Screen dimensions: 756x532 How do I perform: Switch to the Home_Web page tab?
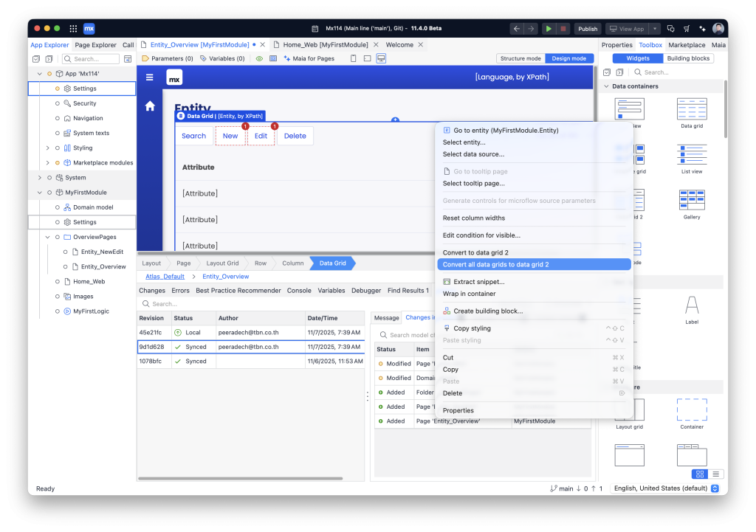[325, 45]
